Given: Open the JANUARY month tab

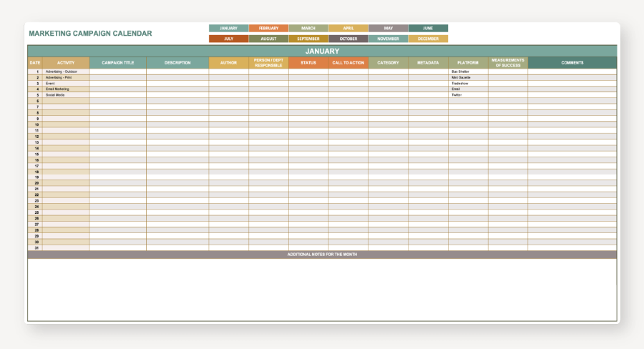Looking at the screenshot, I should (228, 29).
